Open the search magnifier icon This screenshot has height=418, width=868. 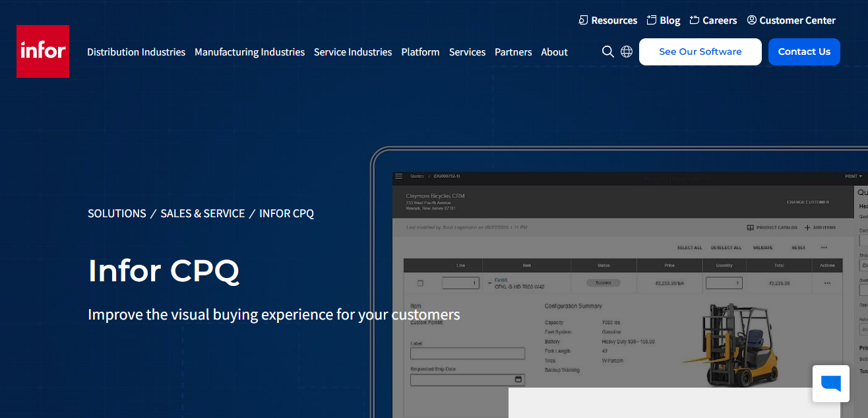point(608,52)
